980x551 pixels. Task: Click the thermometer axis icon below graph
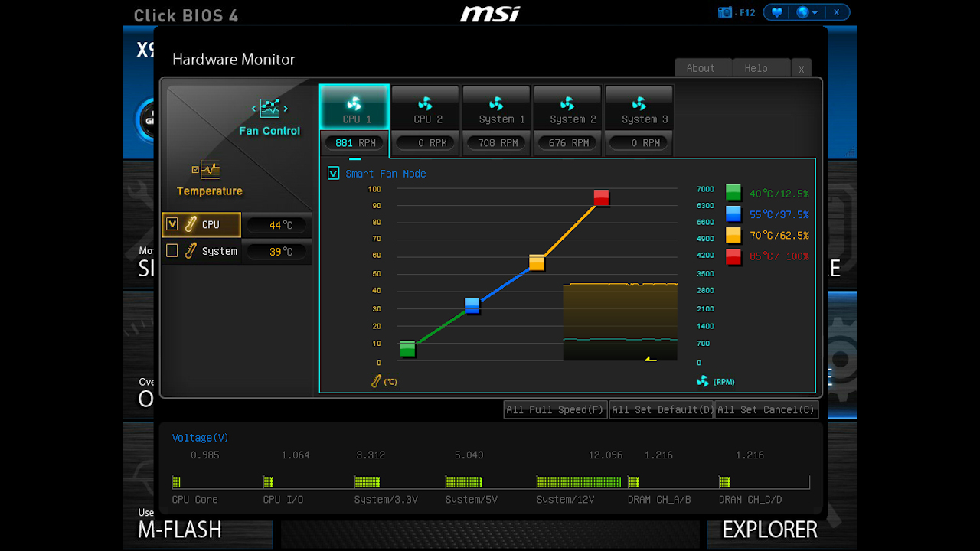click(x=376, y=381)
